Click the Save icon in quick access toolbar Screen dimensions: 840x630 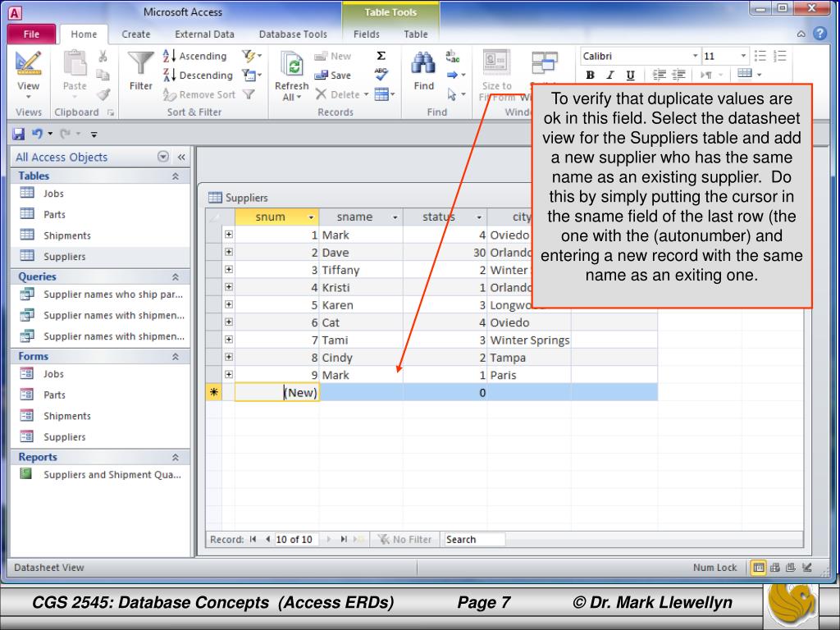tap(18, 134)
